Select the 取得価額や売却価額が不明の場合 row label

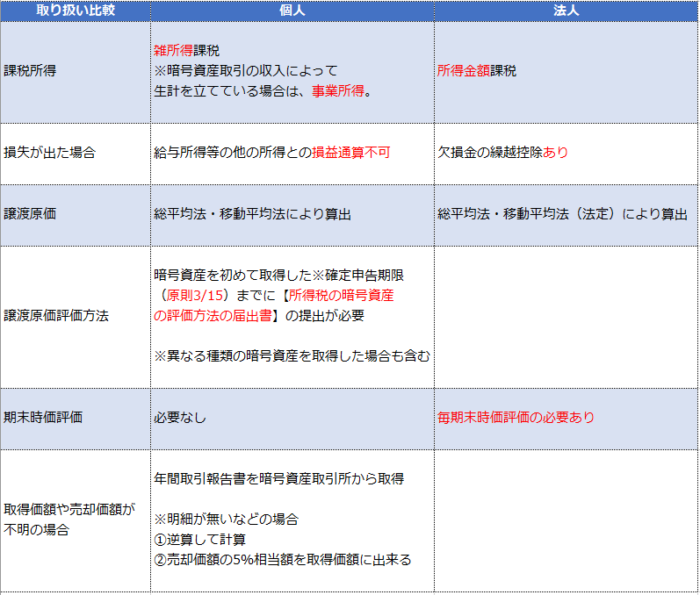pos(69,519)
